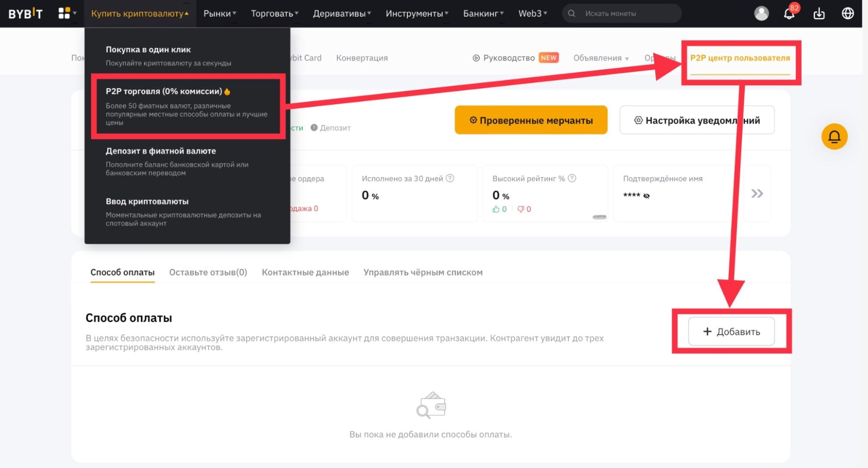
Task: Select P2P торговля (0% комиссии) option
Action: 187,106
